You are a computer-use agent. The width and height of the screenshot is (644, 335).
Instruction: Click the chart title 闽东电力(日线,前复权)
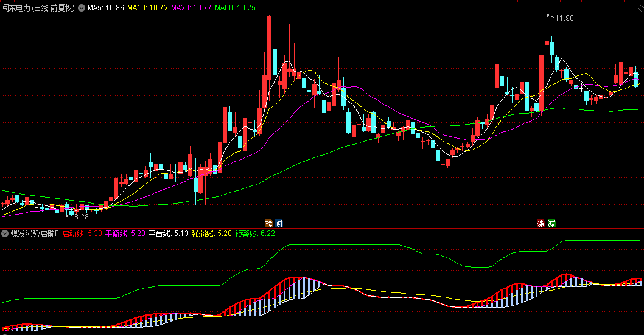pos(38,8)
